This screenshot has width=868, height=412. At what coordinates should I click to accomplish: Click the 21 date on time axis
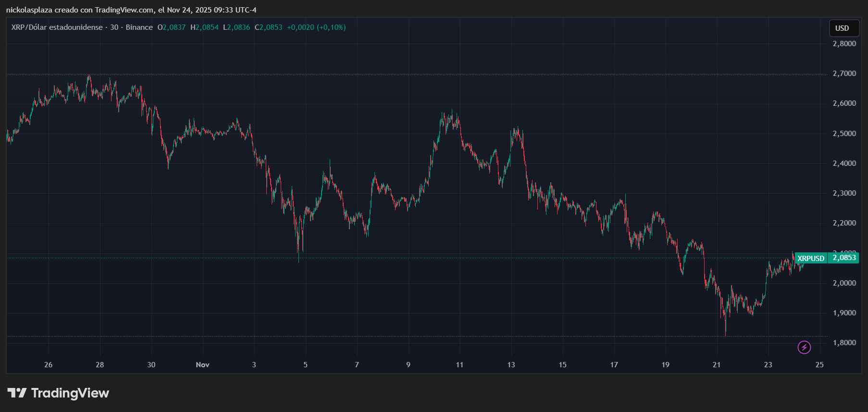click(x=717, y=365)
